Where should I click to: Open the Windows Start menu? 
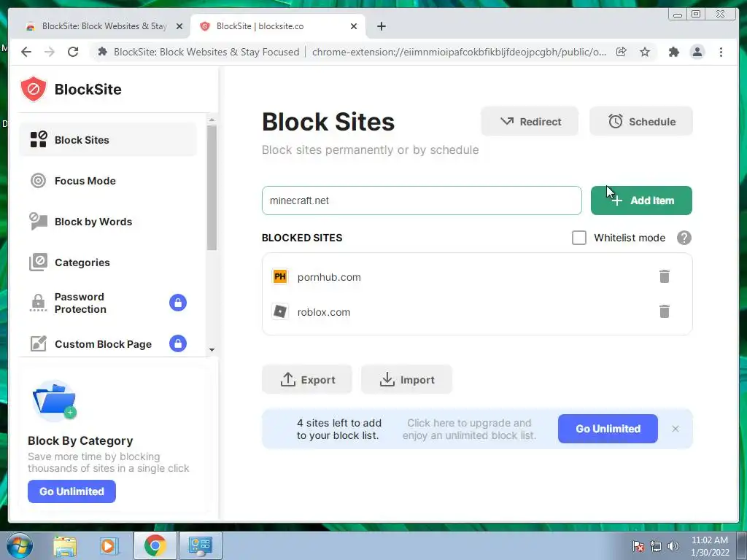(x=20, y=545)
